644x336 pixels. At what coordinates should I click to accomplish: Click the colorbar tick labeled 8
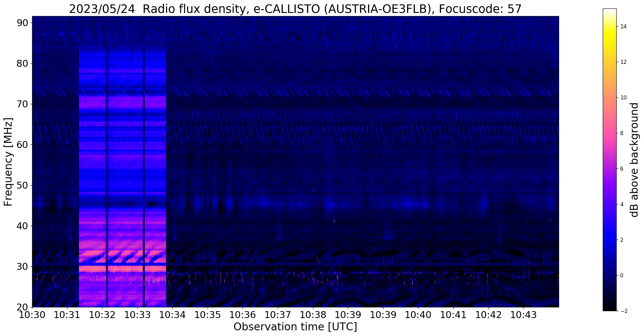click(622, 133)
